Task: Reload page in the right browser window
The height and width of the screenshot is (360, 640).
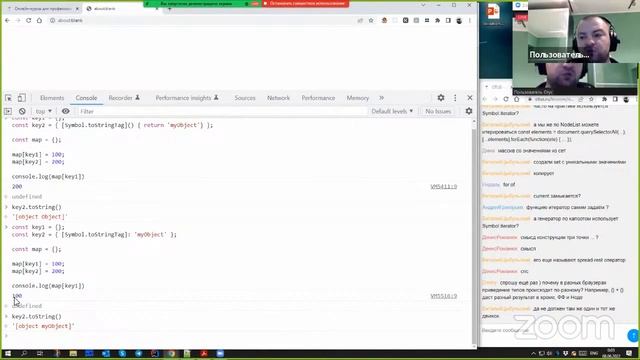Action: (x=506, y=99)
